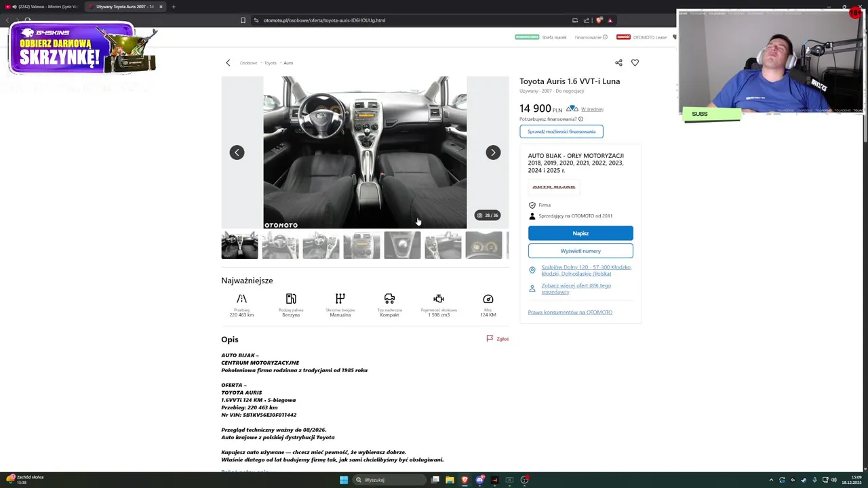Select the first gallery thumbnail

click(x=239, y=245)
